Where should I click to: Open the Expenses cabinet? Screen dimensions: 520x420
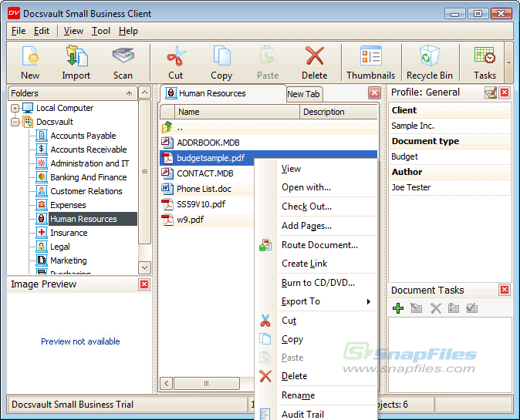(x=68, y=205)
